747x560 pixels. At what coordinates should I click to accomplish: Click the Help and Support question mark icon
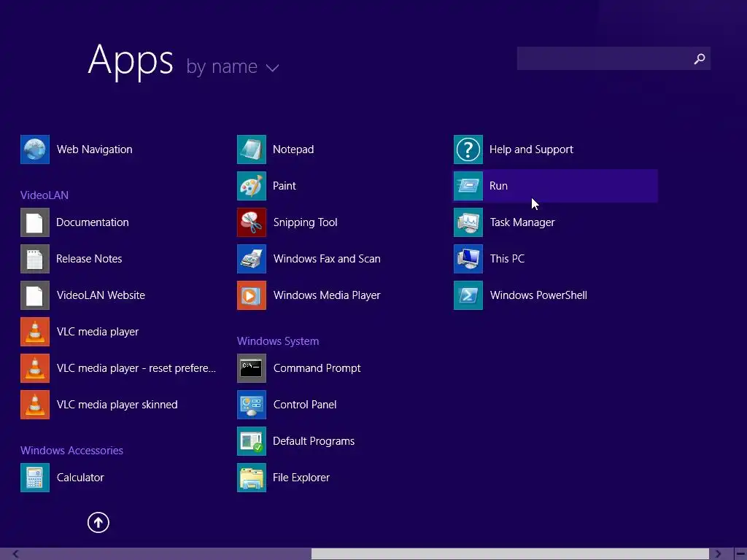point(468,149)
